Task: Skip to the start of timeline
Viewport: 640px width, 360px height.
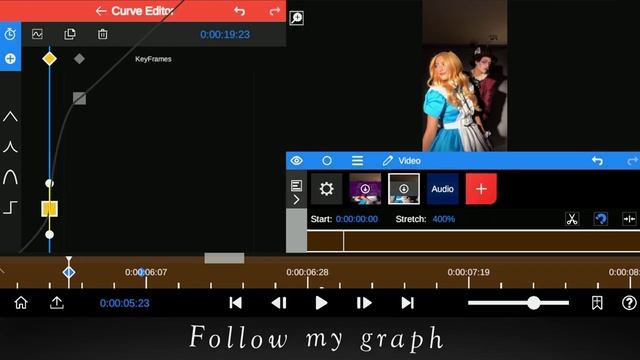Action: coord(236,303)
